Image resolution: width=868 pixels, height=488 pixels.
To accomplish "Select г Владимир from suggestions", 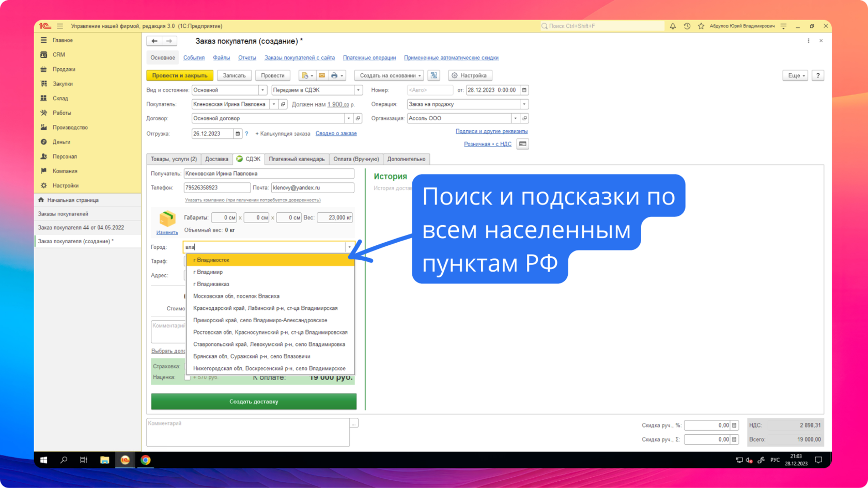I will 271,272.
